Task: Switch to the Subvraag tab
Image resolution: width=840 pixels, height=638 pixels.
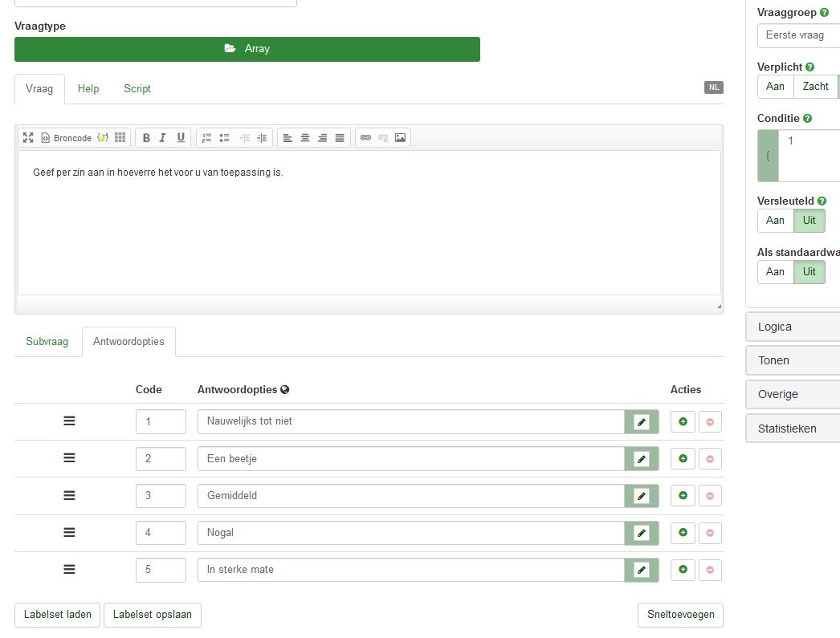Action: pyautogui.click(x=47, y=342)
